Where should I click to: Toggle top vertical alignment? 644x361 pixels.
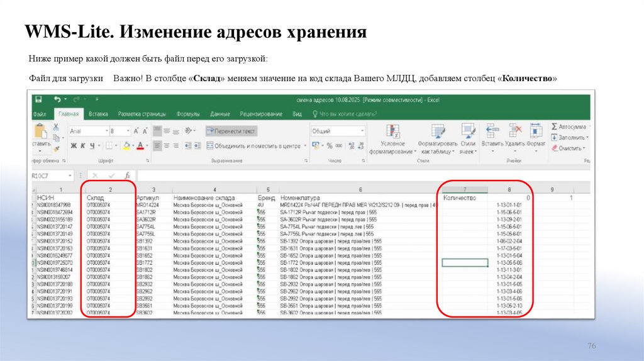pyautogui.click(x=157, y=131)
